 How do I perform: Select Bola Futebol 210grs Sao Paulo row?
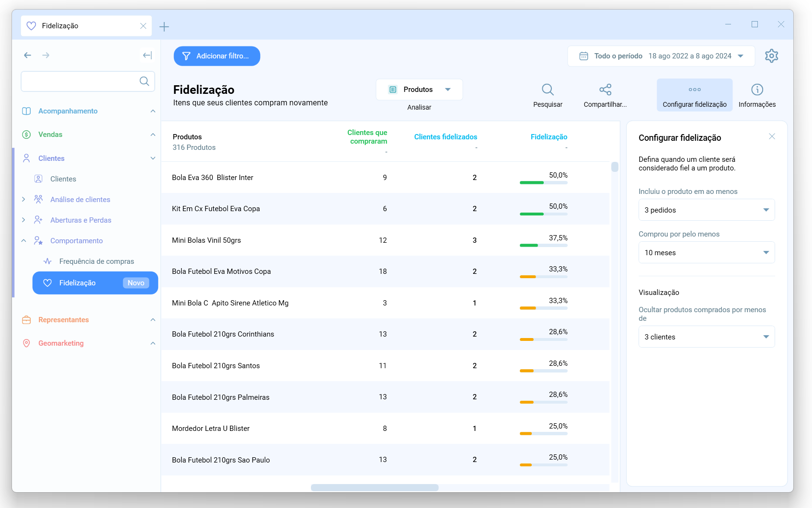click(x=385, y=460)
